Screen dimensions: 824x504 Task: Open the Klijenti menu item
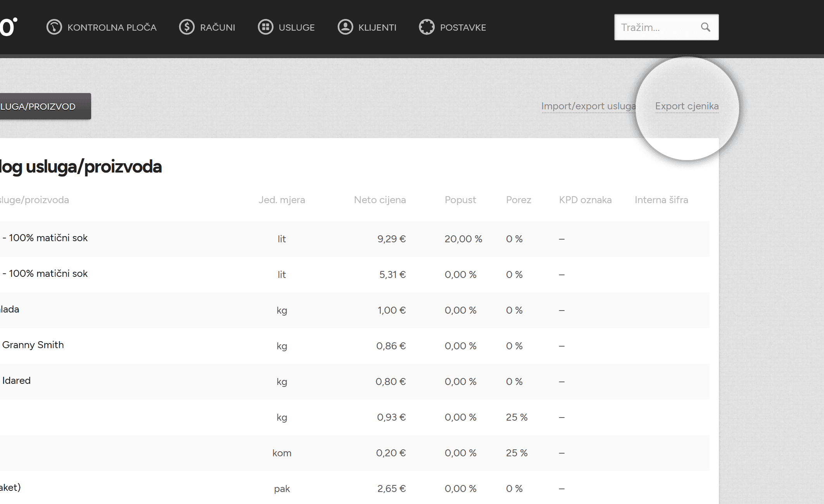(x=367, y=27)
